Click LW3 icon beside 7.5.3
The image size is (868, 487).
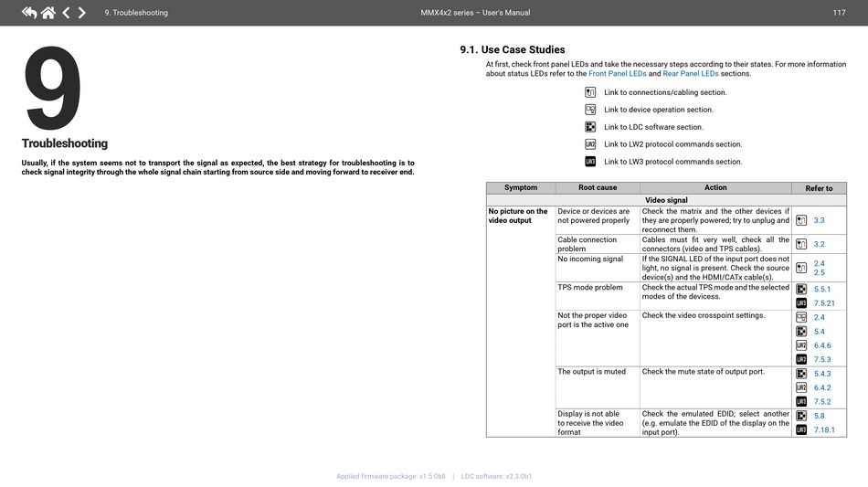801,359
